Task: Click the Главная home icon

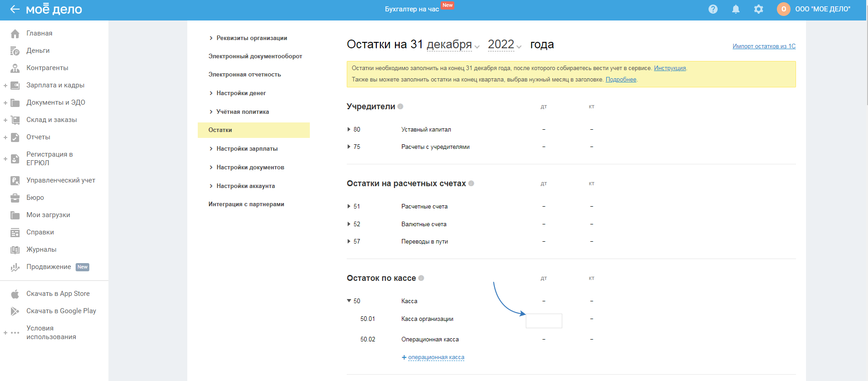Action: 15,34
